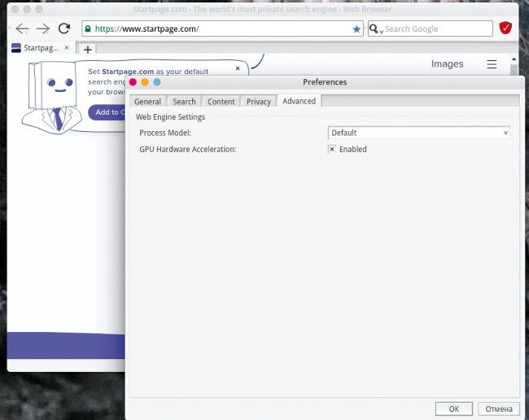Viewport: 529px width, 420px height.
Task: Click the browser back arrow
Action: pyautogui.click(x=22, y=28)
